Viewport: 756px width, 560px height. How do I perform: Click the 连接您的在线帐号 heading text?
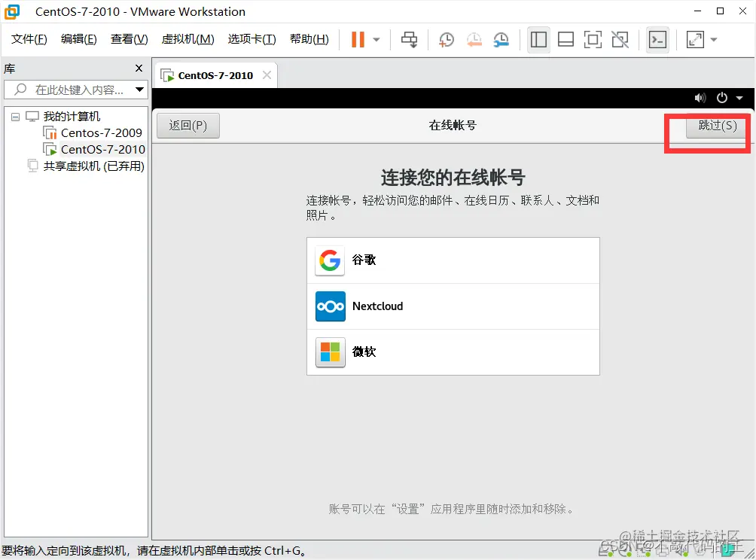[453, 178]
